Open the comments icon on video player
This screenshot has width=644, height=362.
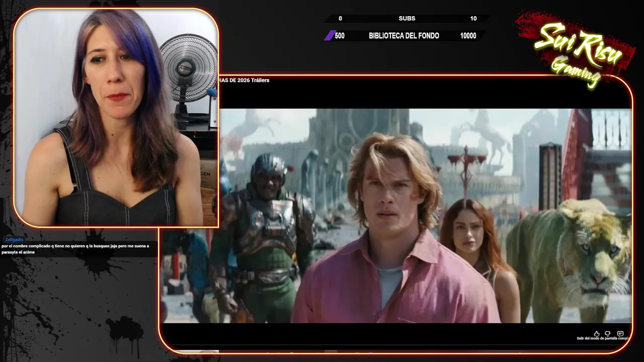click(620, 334)
